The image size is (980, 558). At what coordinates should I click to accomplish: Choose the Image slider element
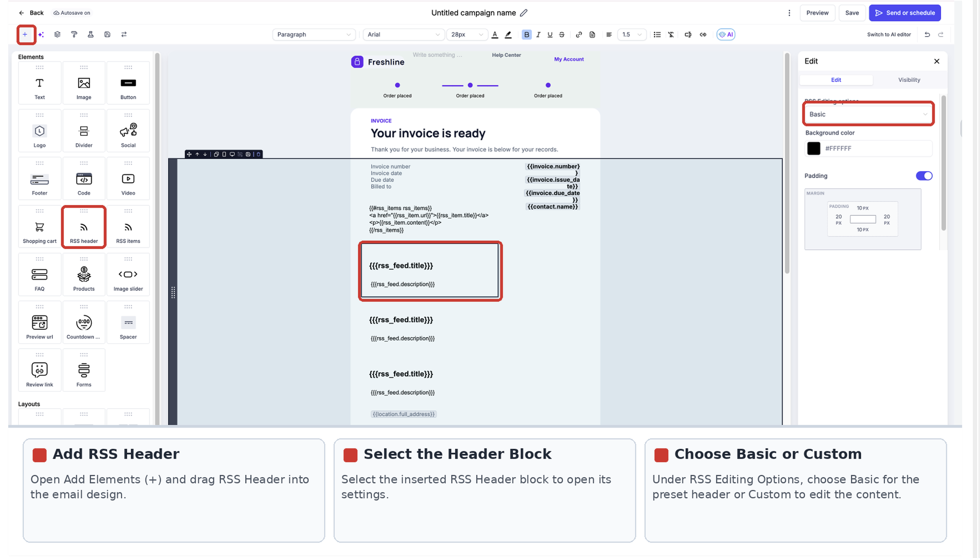(x=128, y=274)
